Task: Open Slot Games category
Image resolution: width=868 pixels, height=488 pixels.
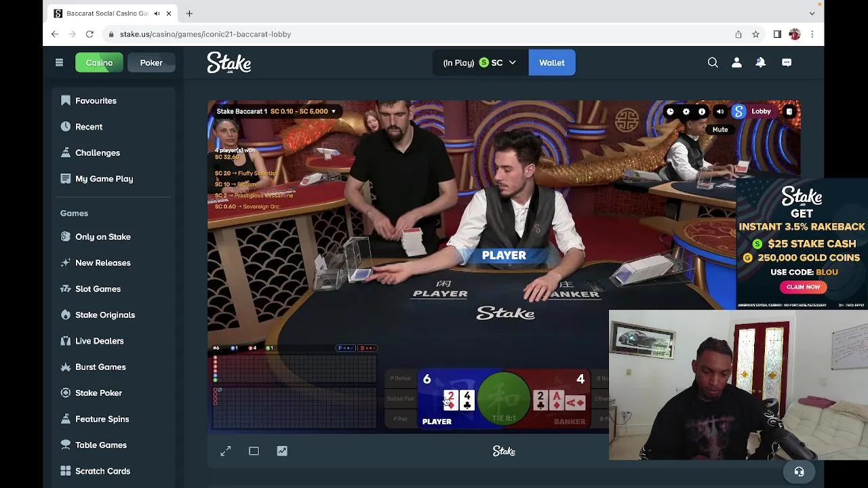Action: pos(98,289)
